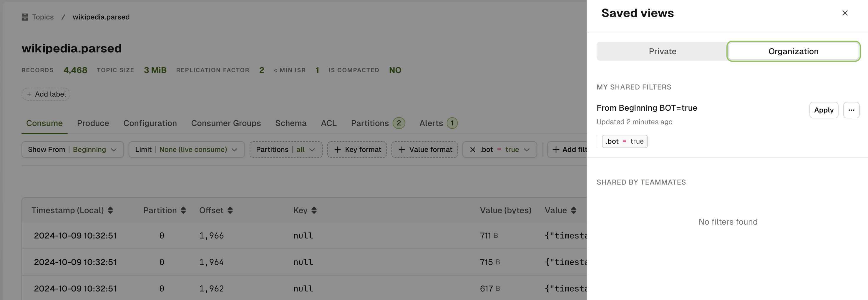868x300 pixels.
Task: Sort by Key column
Action: click(x=314, y=210)
